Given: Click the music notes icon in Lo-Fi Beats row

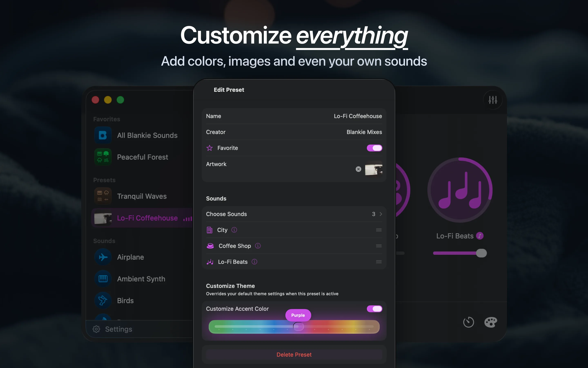Looking at the screenshot, I should pos(210,262).
